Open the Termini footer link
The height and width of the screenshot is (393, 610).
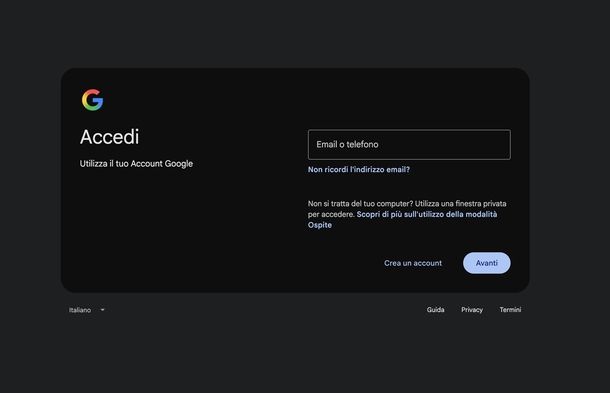click(x=510, y=310)
